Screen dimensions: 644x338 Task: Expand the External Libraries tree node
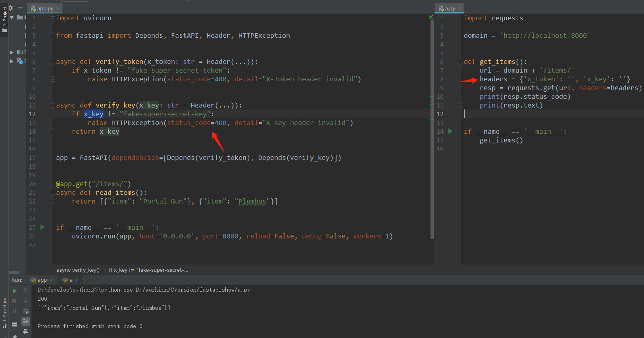point(12,52)
